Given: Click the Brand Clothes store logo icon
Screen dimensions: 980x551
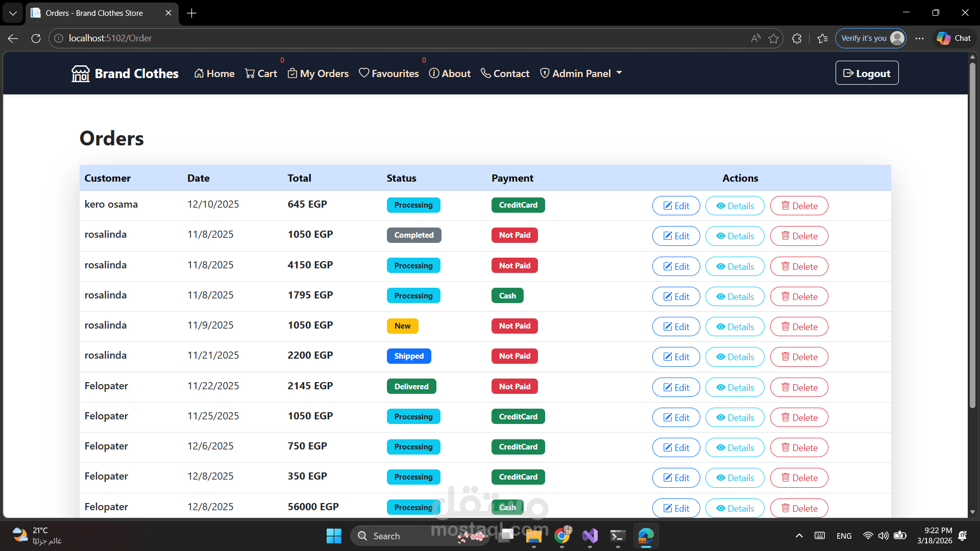Looking at the screenshot, I should [x=80, y=73].
